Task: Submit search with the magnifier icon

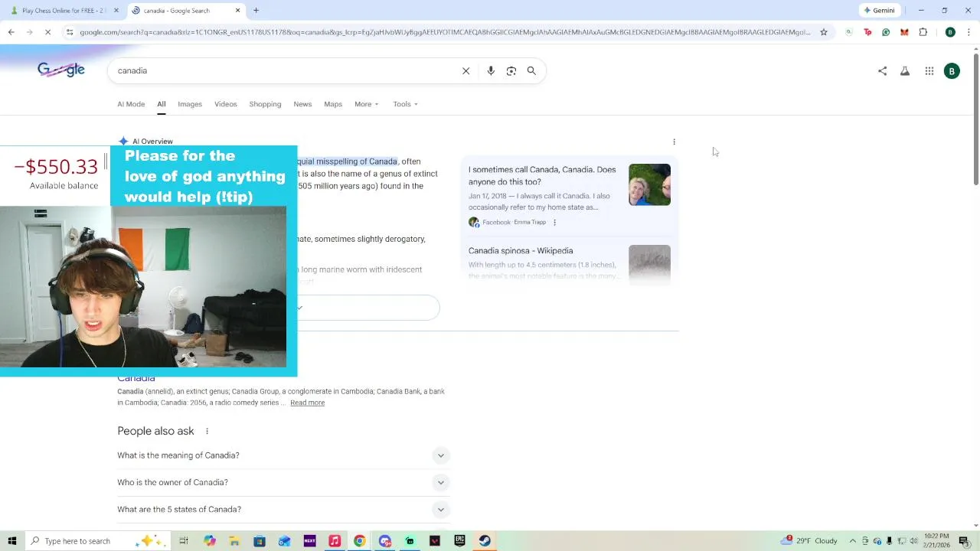Action: pos(531,70)
